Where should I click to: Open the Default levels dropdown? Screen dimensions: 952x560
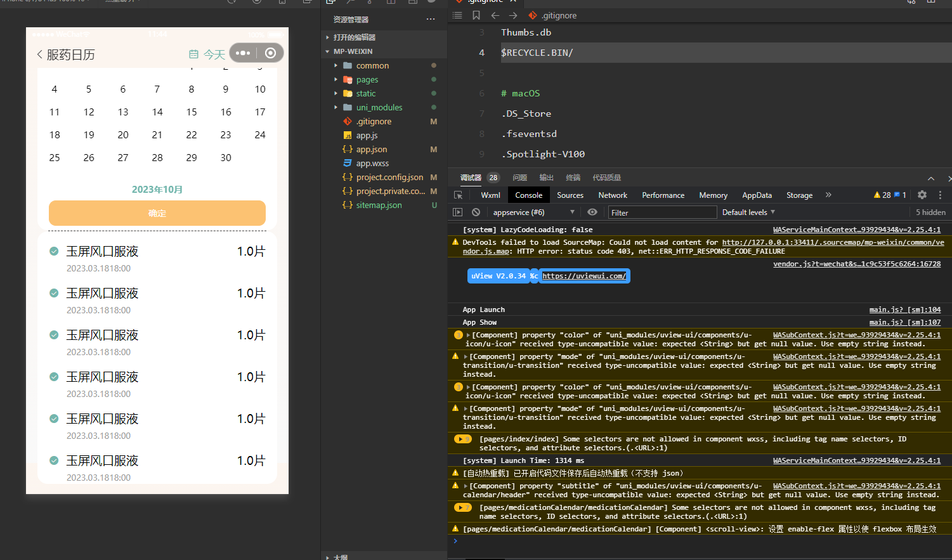(748, 212)
